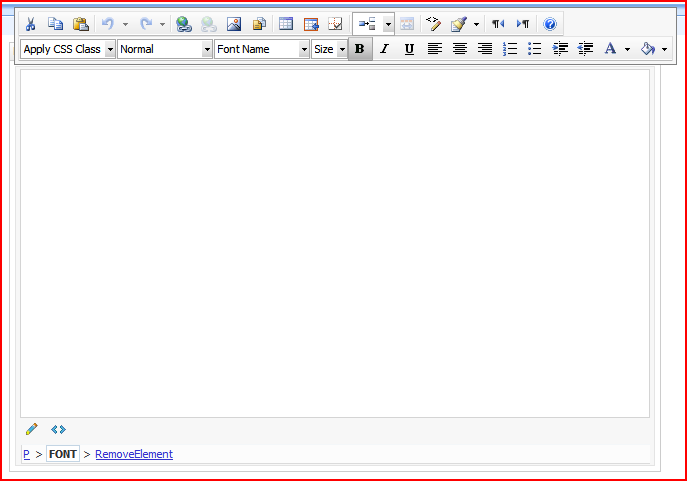Open the background fill color bucket picker

(x=648, y=49)
